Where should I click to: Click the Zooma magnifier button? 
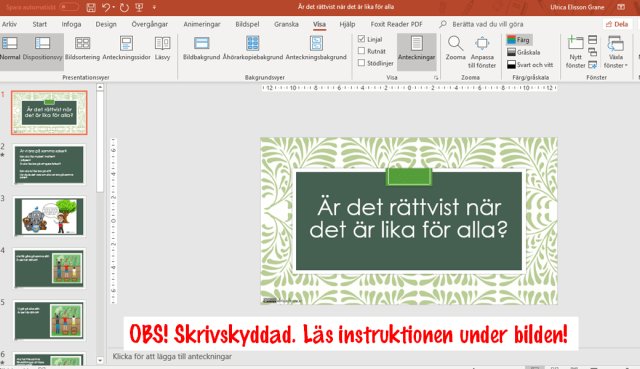[x=456, y=48]
